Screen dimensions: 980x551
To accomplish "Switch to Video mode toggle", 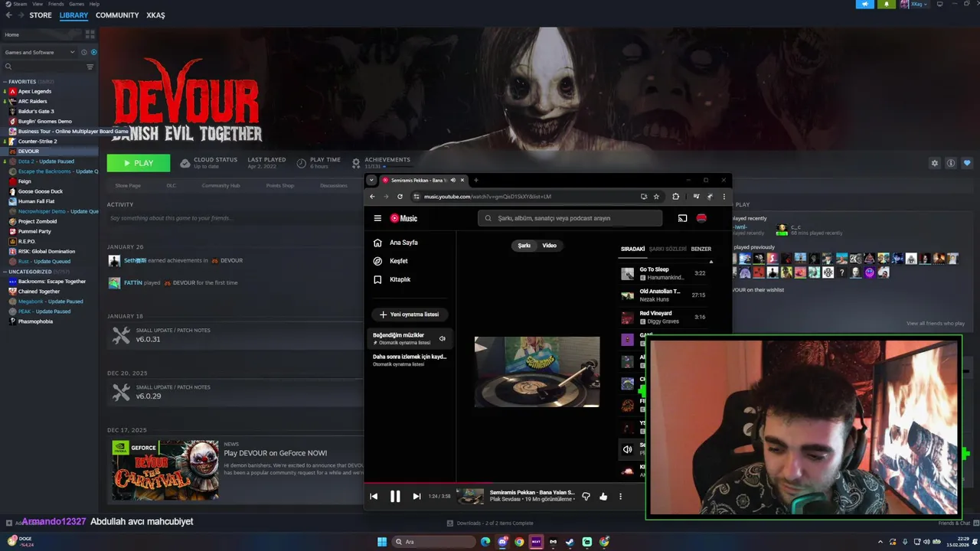I will point(550,246).
